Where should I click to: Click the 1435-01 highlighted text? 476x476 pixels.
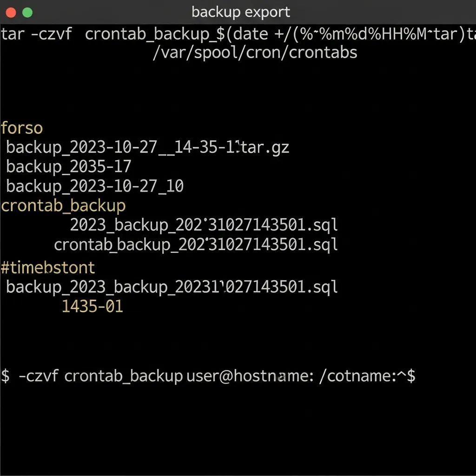tap(92, 306)
